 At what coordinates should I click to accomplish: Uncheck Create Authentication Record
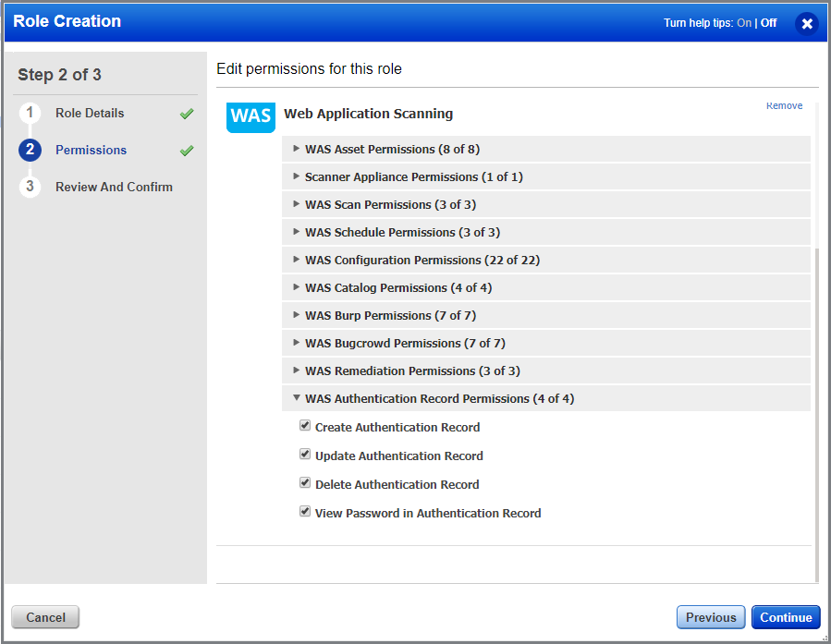(x=305, y=425)
